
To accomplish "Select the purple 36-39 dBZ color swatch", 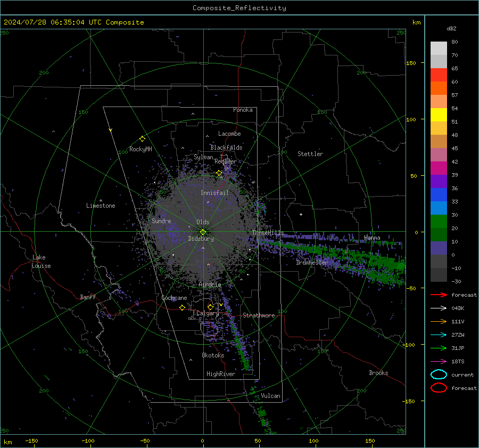I will click(439, 182).
